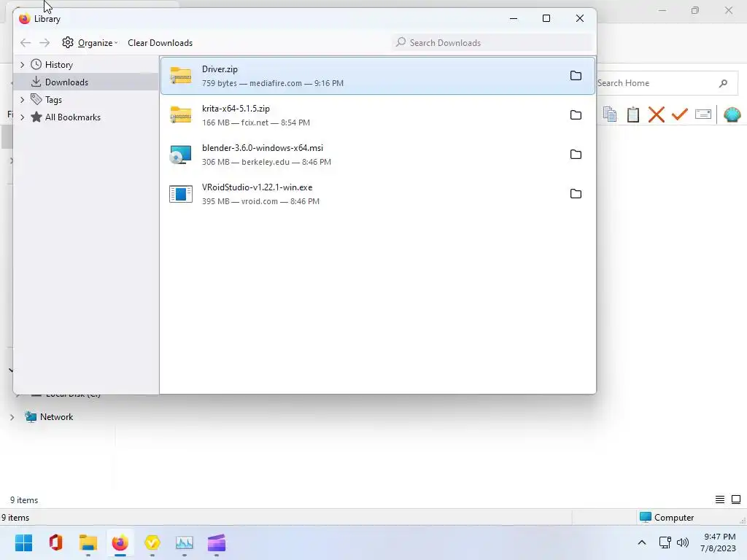Click red X delete icon in file manager

[656, 114]
